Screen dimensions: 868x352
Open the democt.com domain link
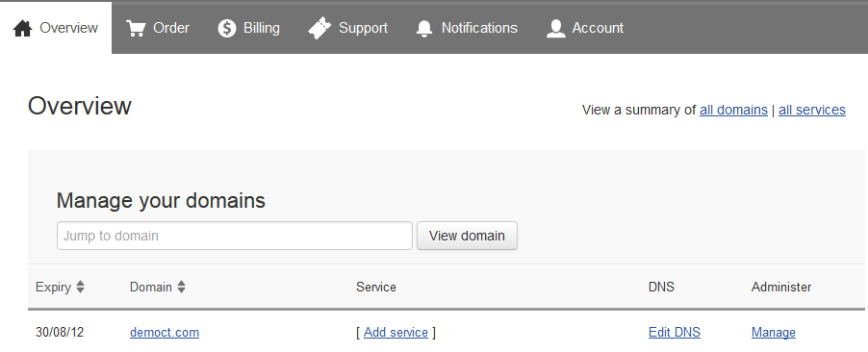[165, 332]
